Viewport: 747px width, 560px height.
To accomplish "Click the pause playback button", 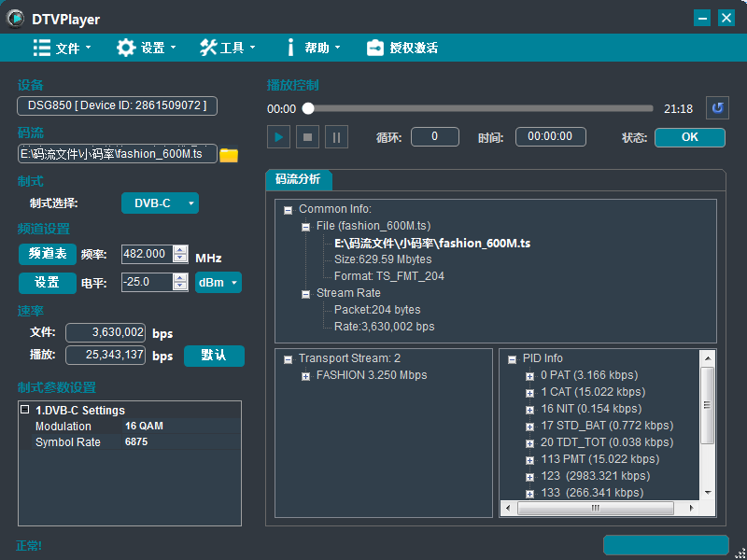I will [337, 137].
